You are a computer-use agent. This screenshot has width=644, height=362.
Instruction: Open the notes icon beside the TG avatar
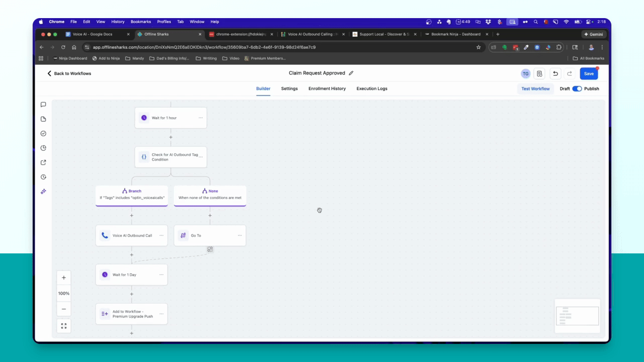click(x=540, y=73)
